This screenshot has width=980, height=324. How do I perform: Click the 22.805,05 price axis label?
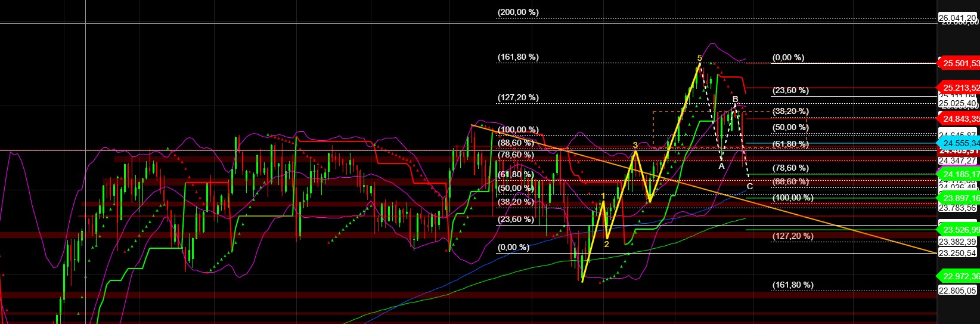coord(957,291)
